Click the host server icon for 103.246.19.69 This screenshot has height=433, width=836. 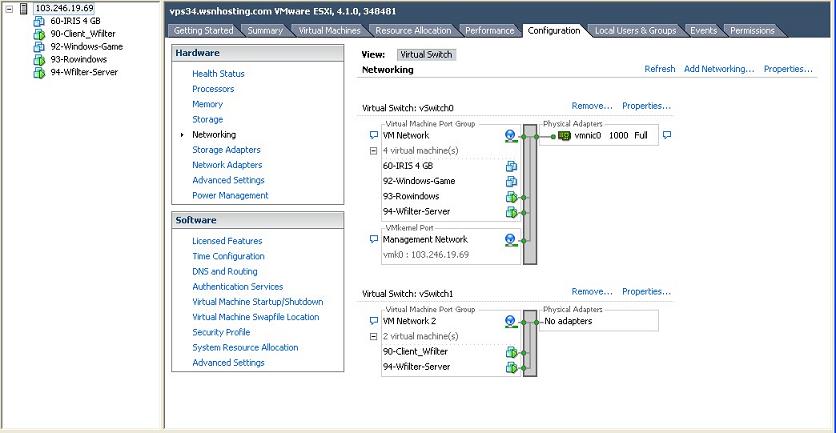24,9
